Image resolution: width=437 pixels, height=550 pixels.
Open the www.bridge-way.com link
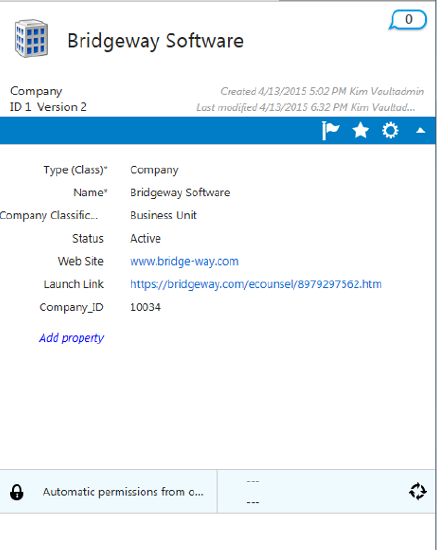point(184,261)
